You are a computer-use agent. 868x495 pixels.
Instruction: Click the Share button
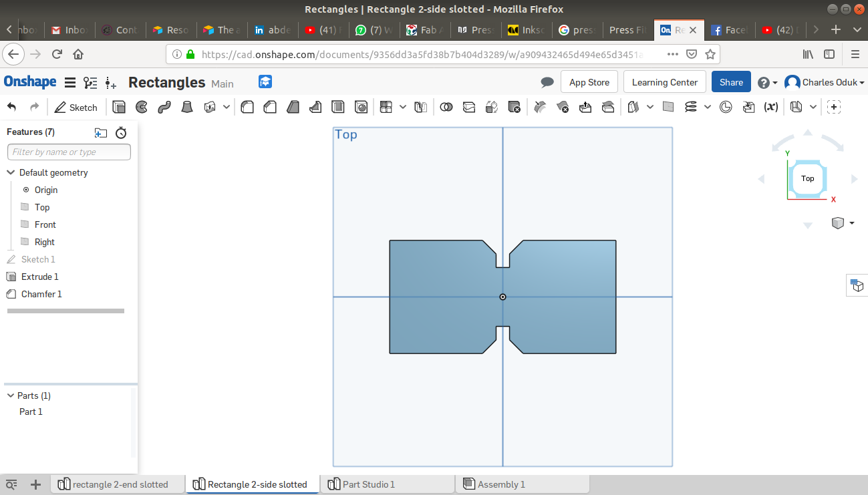tap(731, 82)
